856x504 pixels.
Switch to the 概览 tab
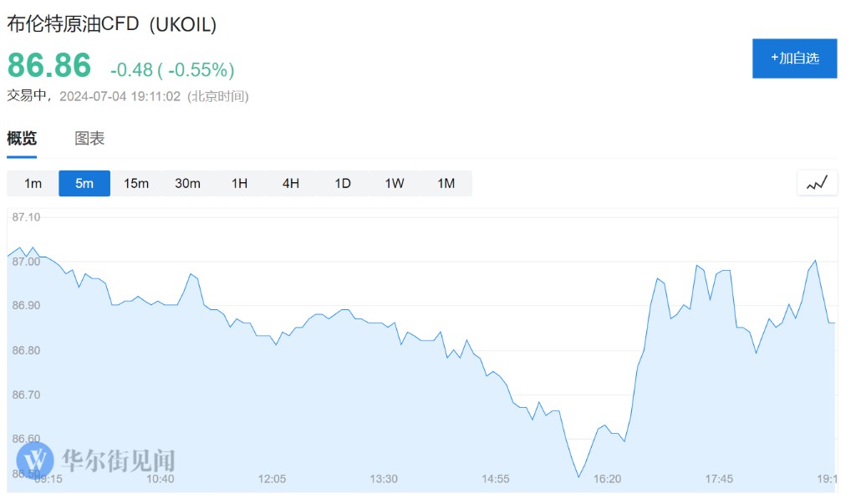22,139
